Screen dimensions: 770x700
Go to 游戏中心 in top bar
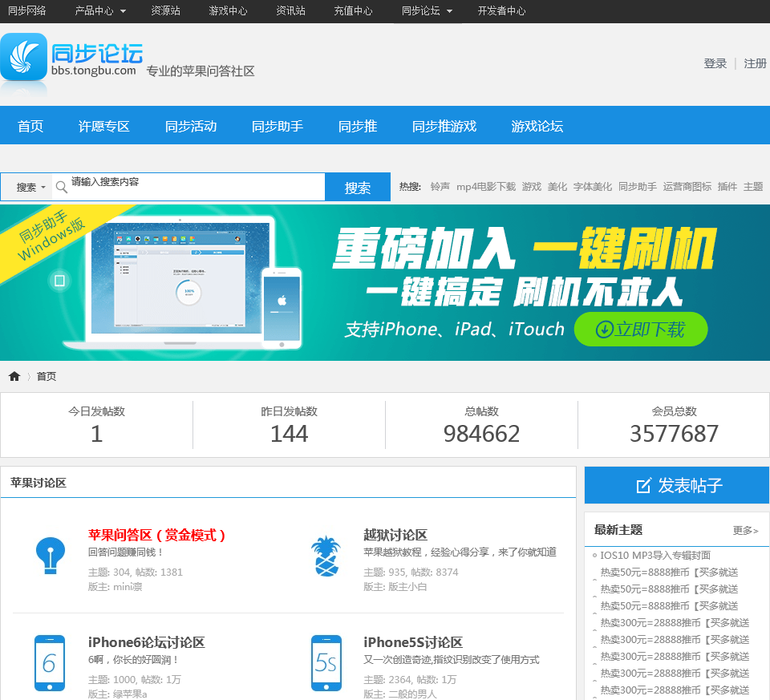(228, 10)
